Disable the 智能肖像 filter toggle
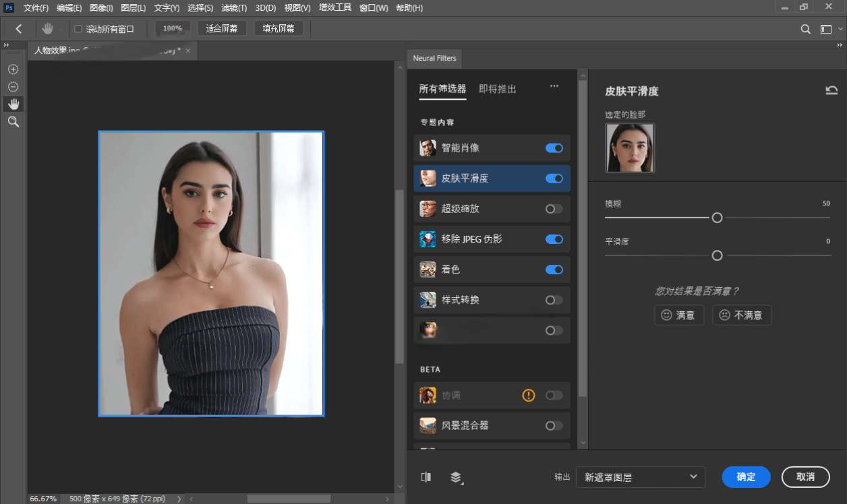Viewport: 847px width, 504px height. click(x=554, y=148)
